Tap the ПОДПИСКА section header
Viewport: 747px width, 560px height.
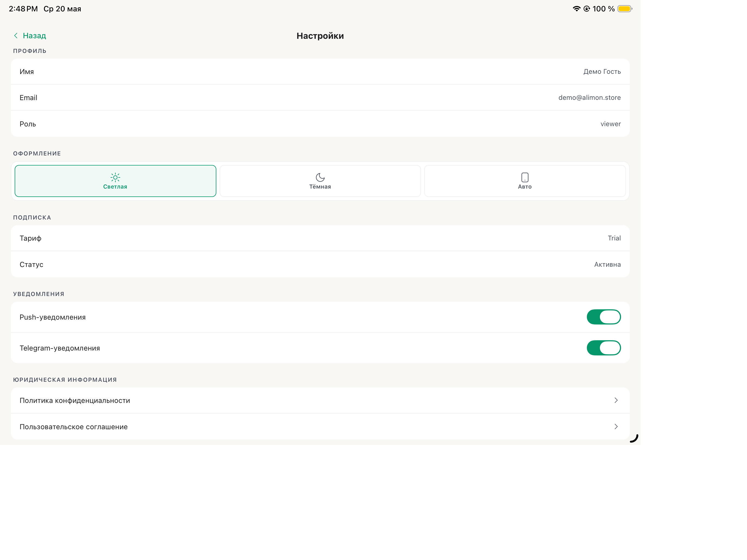tap(32, 218)
